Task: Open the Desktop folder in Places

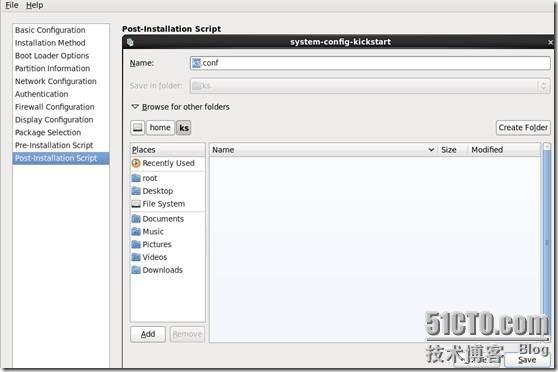Action: pyautogui.click(x=168, y=191)
